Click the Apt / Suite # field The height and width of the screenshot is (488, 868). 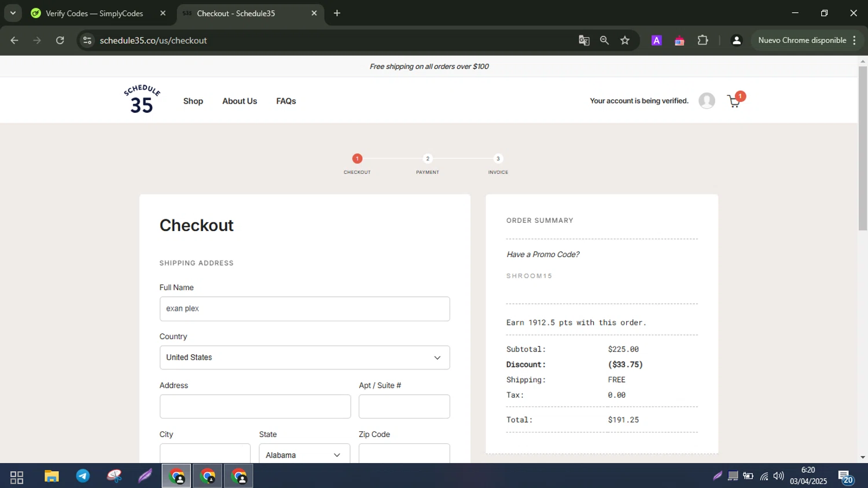(404, 406)
